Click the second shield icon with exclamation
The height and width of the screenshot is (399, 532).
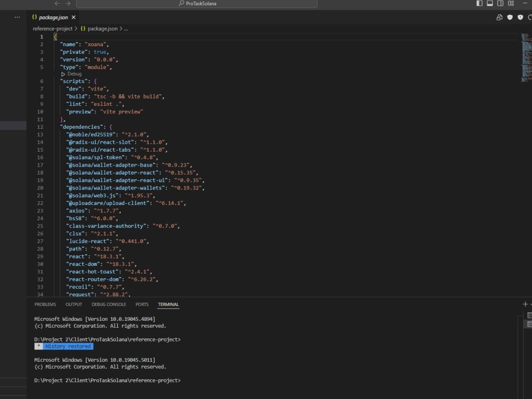tap(520, 18)
